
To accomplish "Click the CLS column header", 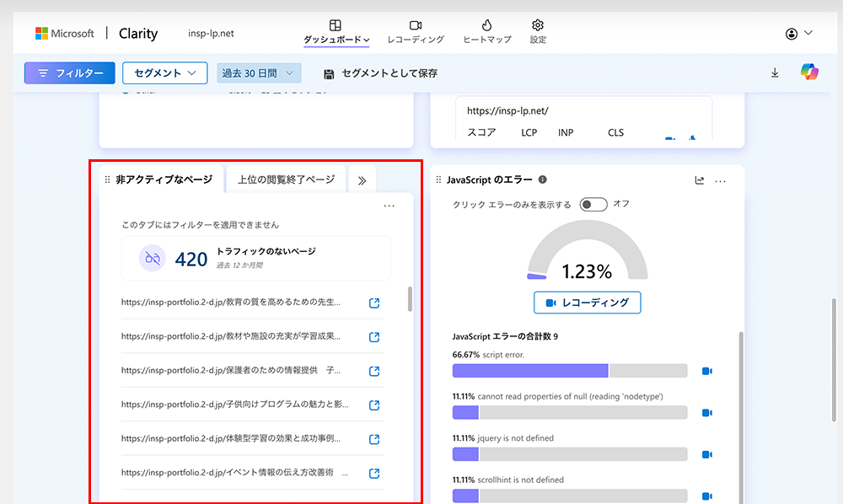I will (615, 132).
